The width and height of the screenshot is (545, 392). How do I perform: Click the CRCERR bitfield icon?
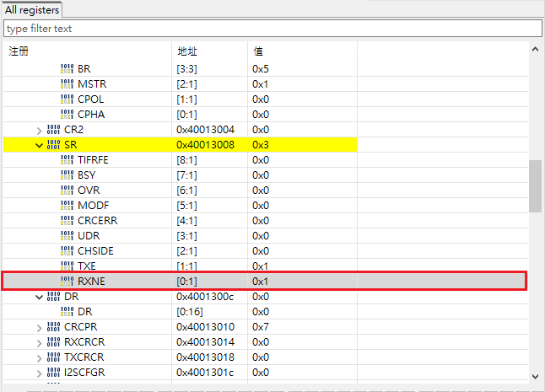tap(67, 221)
